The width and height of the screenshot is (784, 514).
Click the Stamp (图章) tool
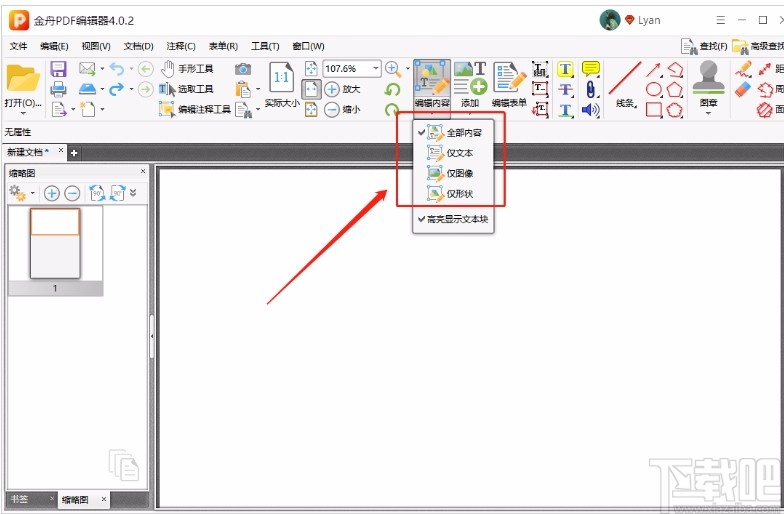708,82
